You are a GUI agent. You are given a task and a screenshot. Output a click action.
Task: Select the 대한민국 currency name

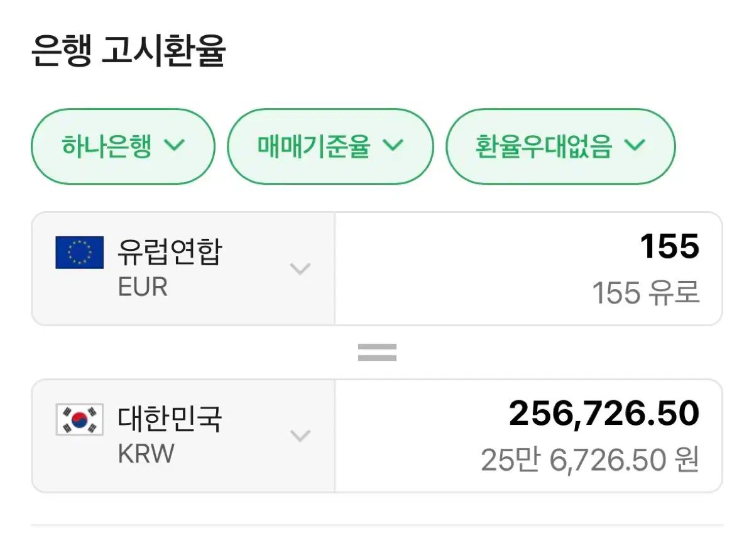pyautogui.click(x=170, y=419)
